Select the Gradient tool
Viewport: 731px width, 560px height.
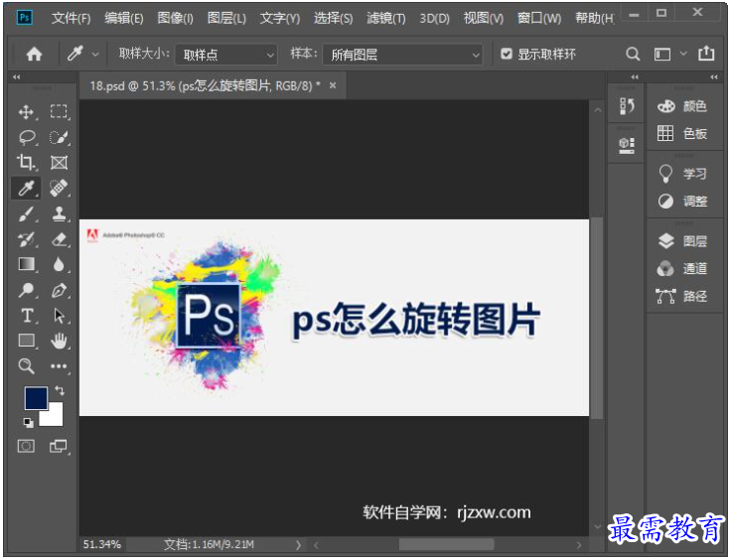coord(26,264)
